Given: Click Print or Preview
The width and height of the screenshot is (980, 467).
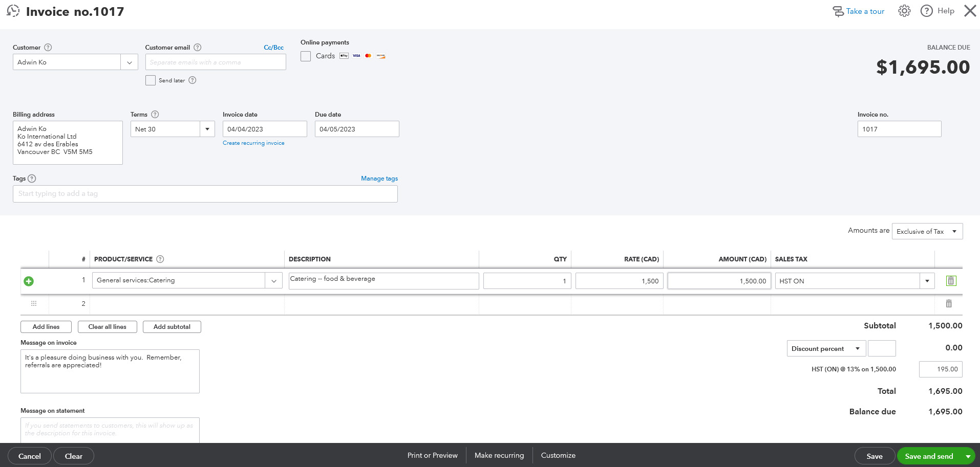Looking at the screenshot, I should [x=433, y=455].
